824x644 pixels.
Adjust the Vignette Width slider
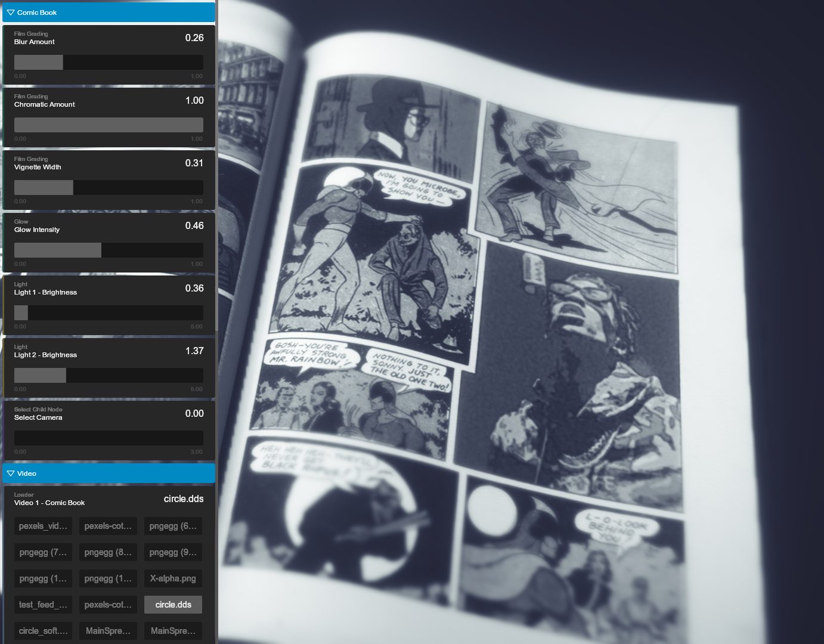pyautogui.click(x=109, y=188)
